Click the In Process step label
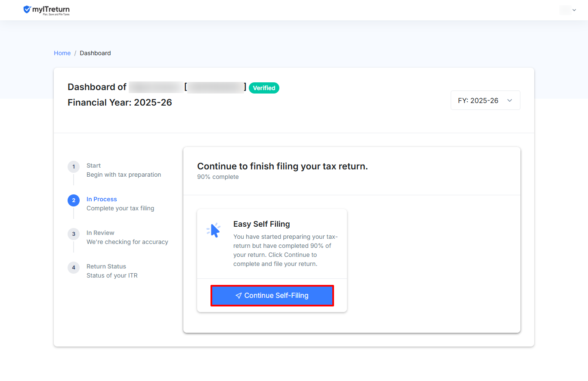The width and height of the screenshot is (588, 381). [102, 199]
